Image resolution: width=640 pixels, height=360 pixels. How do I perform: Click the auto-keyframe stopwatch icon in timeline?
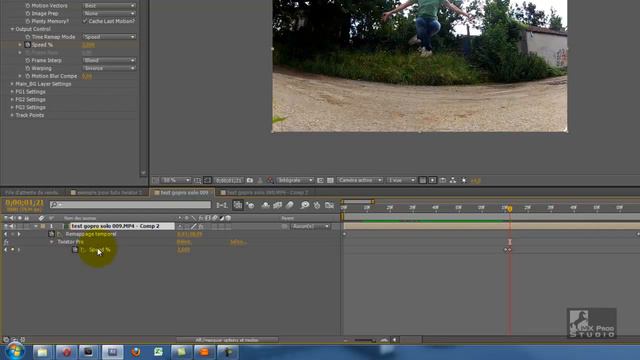click(317, 205)
